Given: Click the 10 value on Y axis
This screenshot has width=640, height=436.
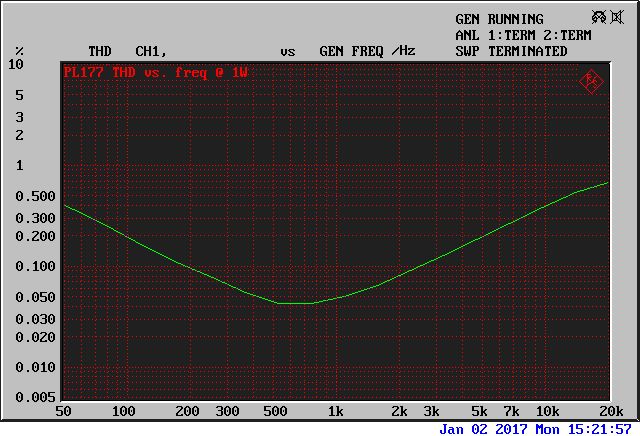Looking at the screenshot, I should pyautogui.click(x=16, y=64).
